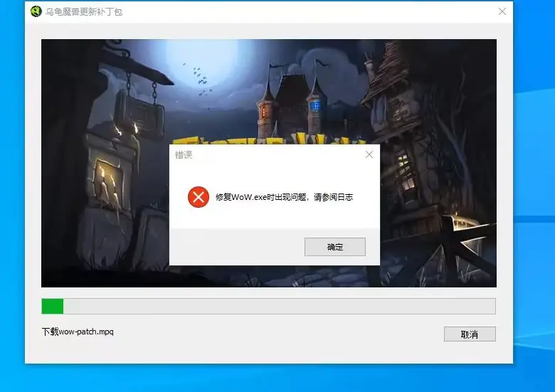Screen dimensions: 555x392
Task: Click the red error X icon
Action: pos(199,197)
